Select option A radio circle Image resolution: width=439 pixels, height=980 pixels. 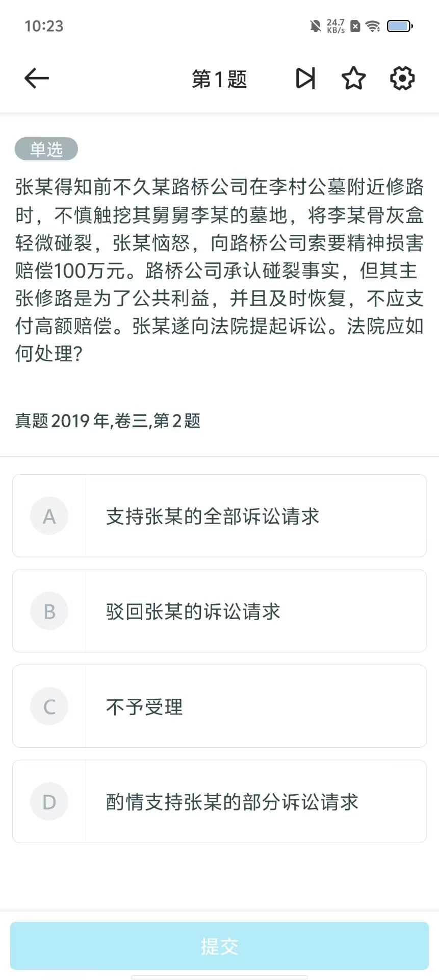[x=49, y=516]
